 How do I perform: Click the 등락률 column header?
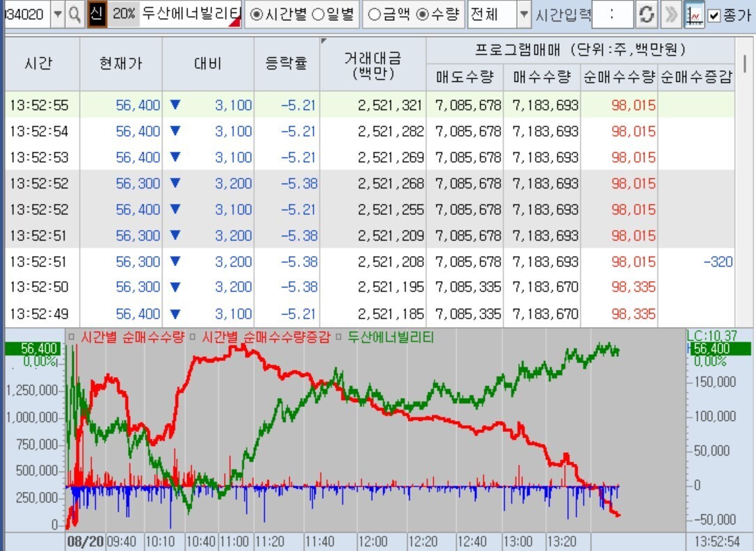tap(287, 64)
